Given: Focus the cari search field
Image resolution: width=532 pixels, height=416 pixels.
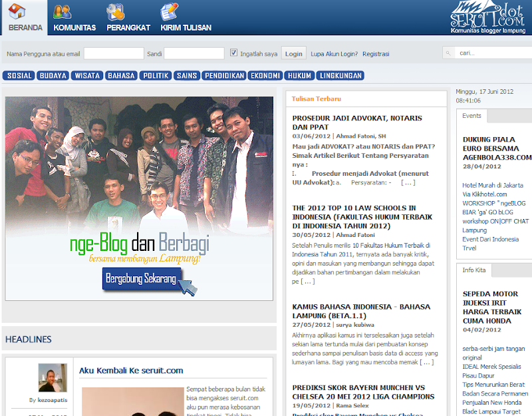Looking at the screenshot, I should point(493,53).
